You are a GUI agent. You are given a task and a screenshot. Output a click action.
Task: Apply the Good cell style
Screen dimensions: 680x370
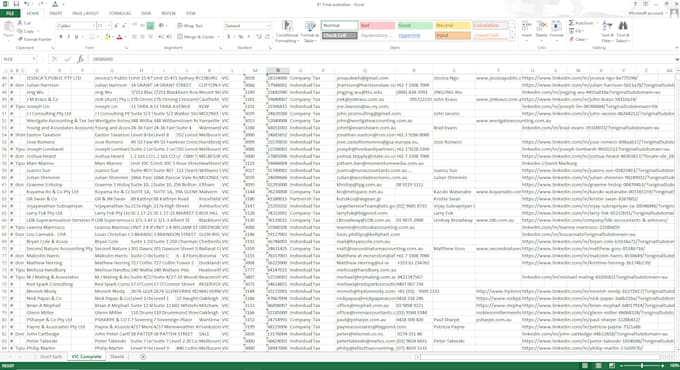click(x=415, y=26)
